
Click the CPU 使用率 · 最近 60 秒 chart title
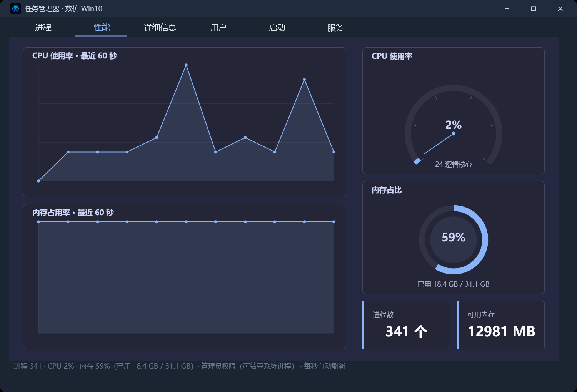pyautogui.click(x=75, y=56)
